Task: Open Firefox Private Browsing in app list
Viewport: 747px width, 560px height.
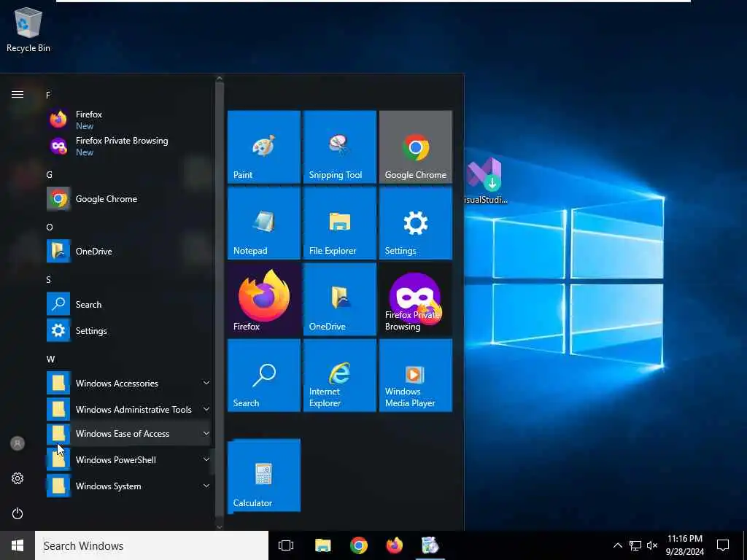Action: pos(128,146)
